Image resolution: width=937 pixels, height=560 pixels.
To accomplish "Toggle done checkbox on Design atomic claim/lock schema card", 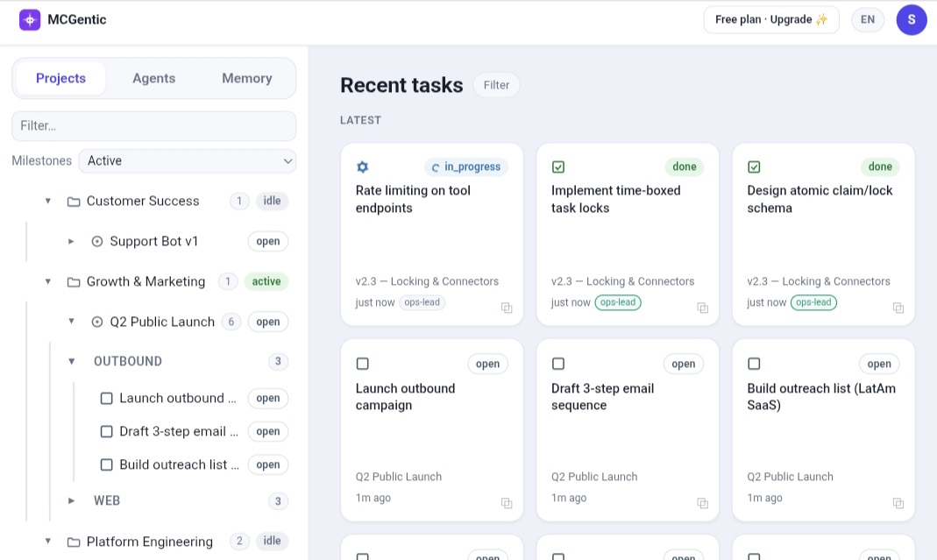I will [754, 167].
